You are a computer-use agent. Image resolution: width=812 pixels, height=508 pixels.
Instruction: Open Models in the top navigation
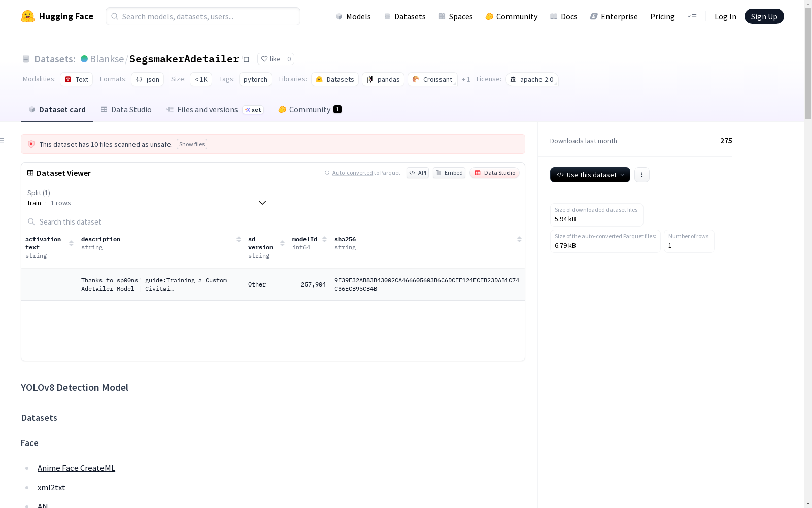click(353, 16)
